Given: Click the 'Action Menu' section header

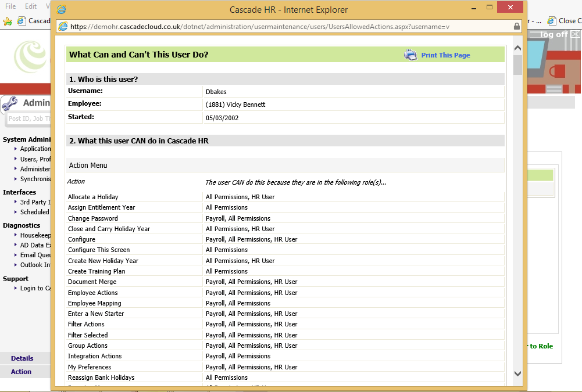Looking at the screenshot, I should [x=285, y=166].
